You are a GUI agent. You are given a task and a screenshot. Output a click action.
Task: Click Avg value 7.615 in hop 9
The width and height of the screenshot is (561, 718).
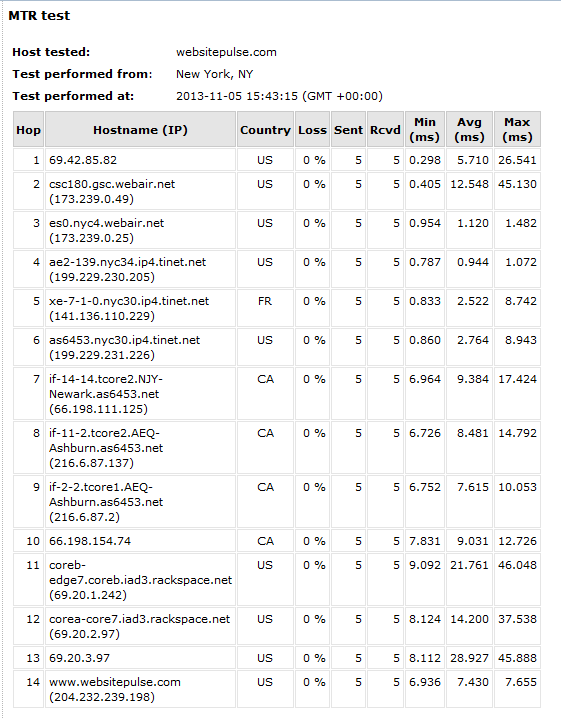coord(473,487)
